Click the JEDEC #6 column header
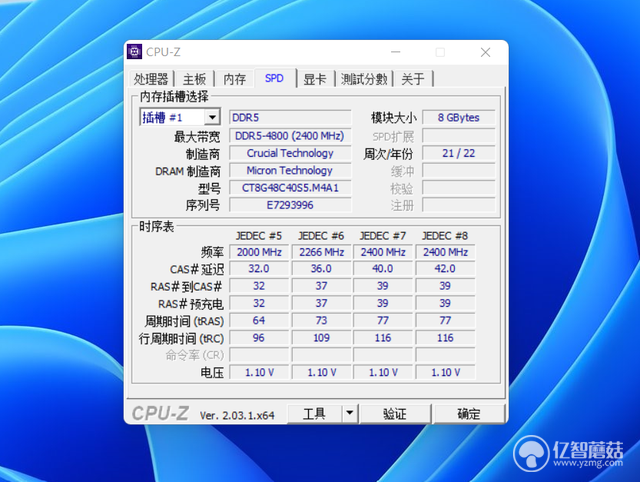640x482 pixels. [x=321, y=236]
